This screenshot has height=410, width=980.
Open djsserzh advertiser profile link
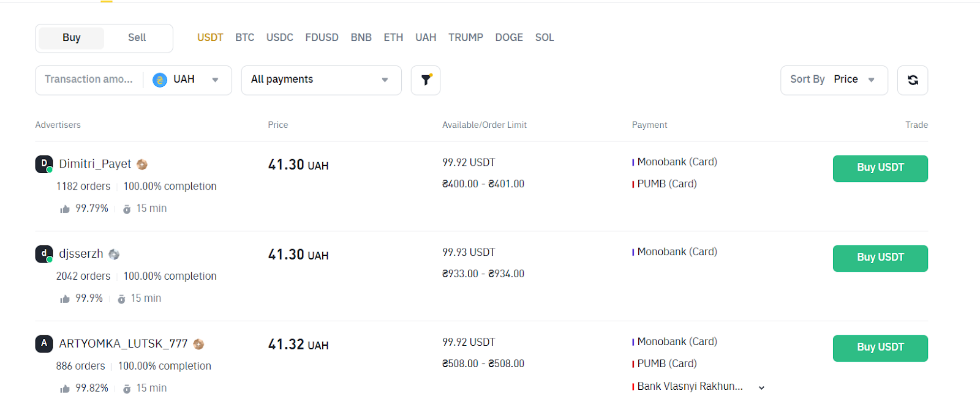click(x=81, y=254)
